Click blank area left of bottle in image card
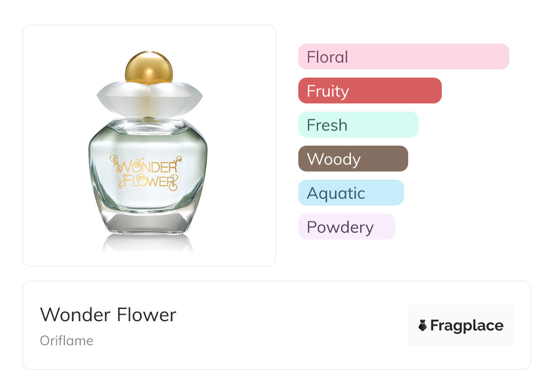The width and height of the screenshot is (553, 392). (x=54, y=145)
